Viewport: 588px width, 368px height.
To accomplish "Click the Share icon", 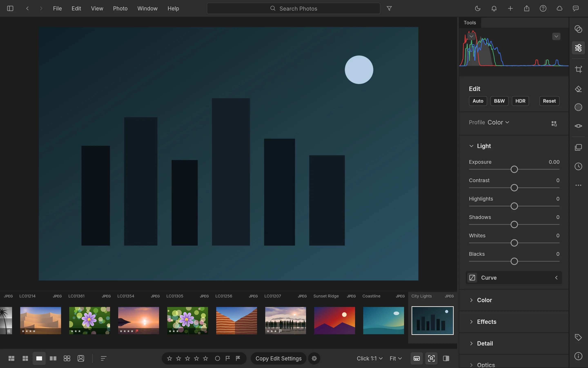I will point(527,9).
